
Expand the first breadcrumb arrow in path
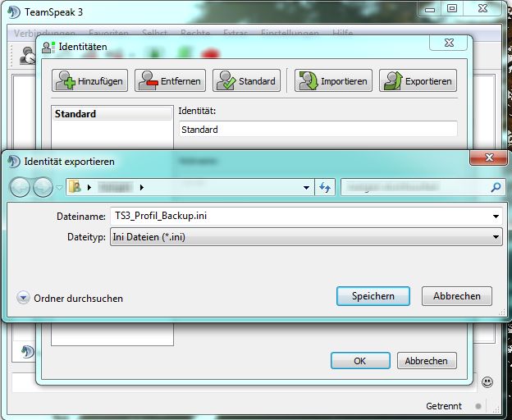[x=89, y=187]
